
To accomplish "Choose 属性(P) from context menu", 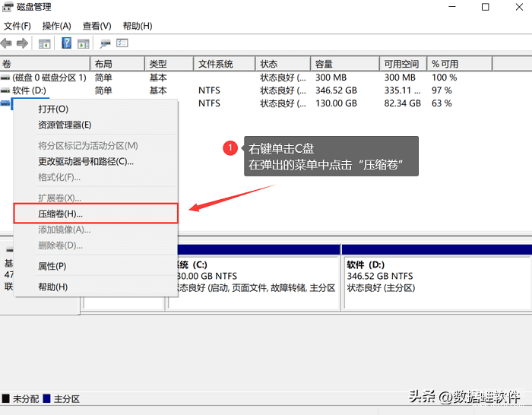I will (x=96, y=266).
